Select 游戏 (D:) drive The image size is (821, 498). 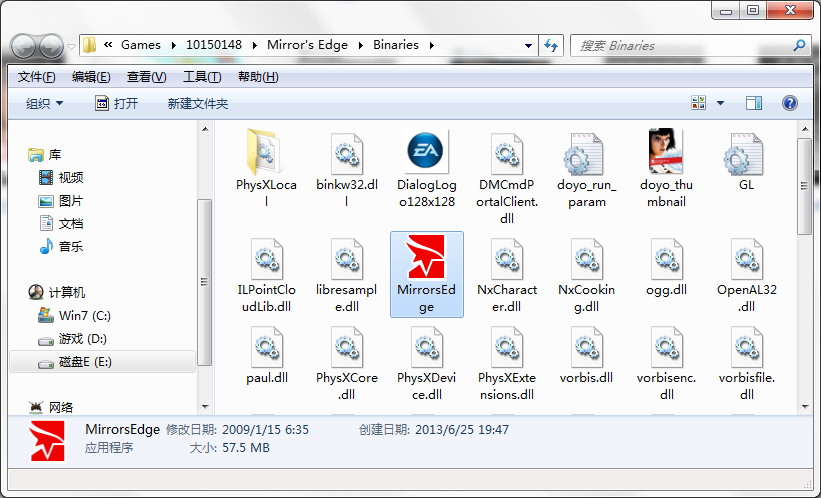coord(72,339)
